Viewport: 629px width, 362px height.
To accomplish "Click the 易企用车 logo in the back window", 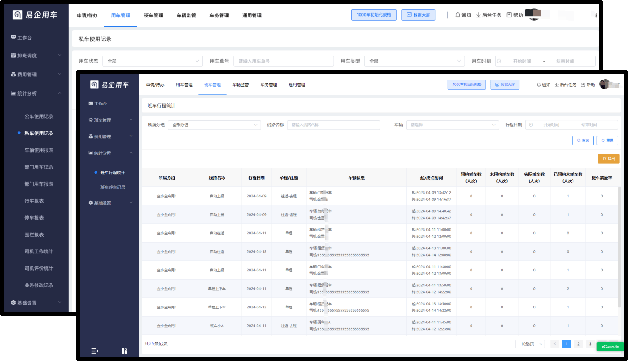I will pyautogui.click(x=35, y=15).
